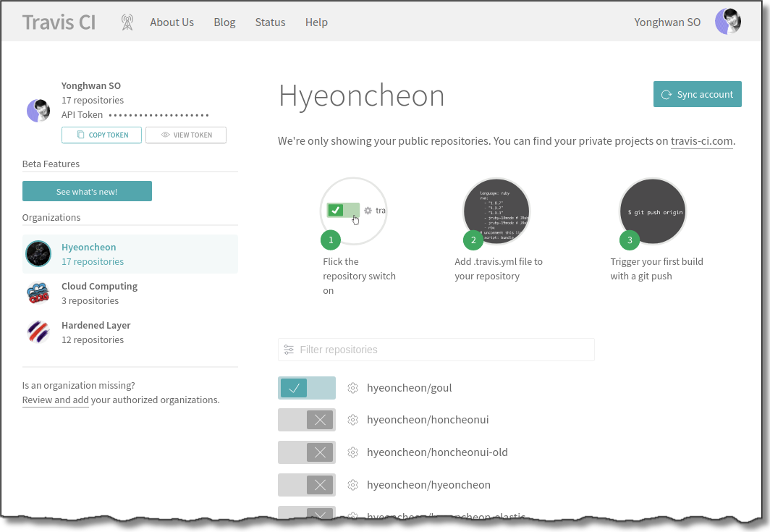Click the Hardened Layer organization logo
The width and height of the screenshot is (770, 532).
pyautogui.click(x=38, y=332)
